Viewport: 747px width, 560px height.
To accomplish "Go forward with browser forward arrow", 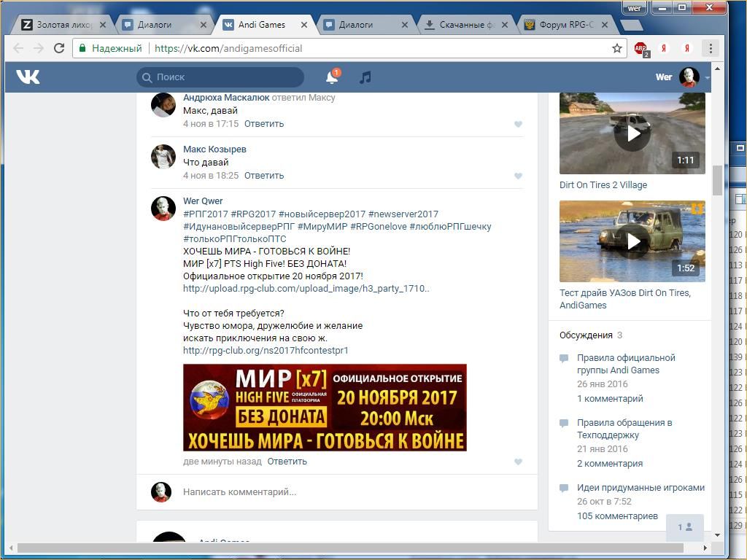I will 39,48.
